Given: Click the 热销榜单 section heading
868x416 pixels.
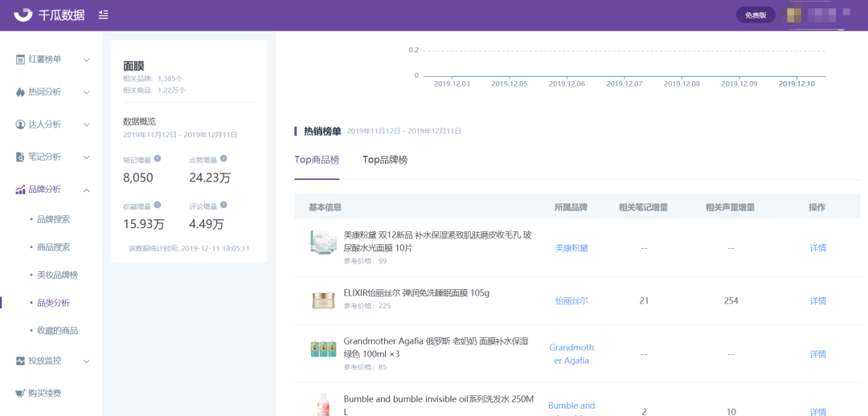Looking at the screenshot, I should (x=322, y=131).
